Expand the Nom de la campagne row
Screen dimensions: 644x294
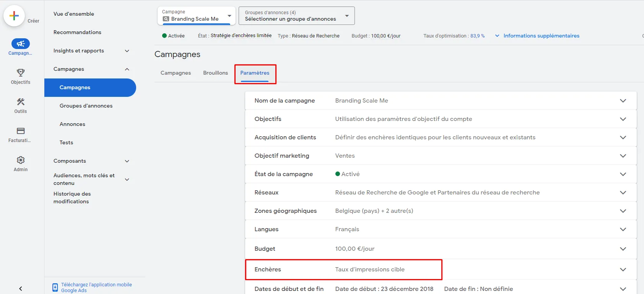click(x=623, y=101)
